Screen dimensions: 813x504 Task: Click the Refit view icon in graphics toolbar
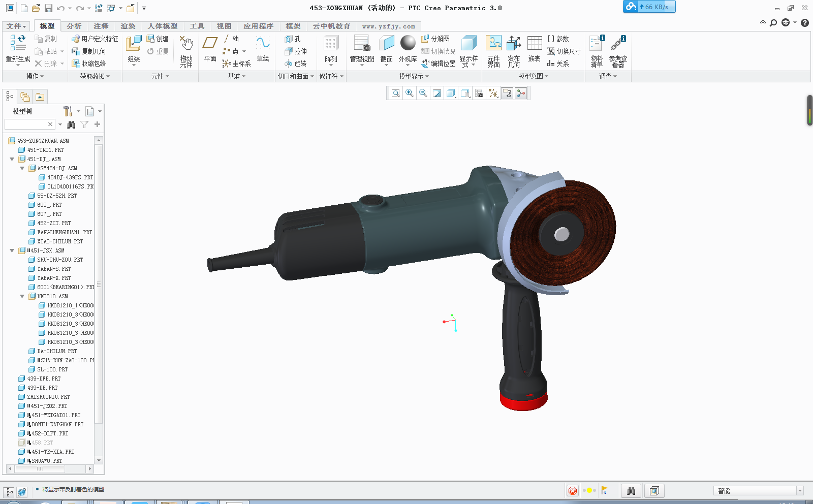(396, 93)
